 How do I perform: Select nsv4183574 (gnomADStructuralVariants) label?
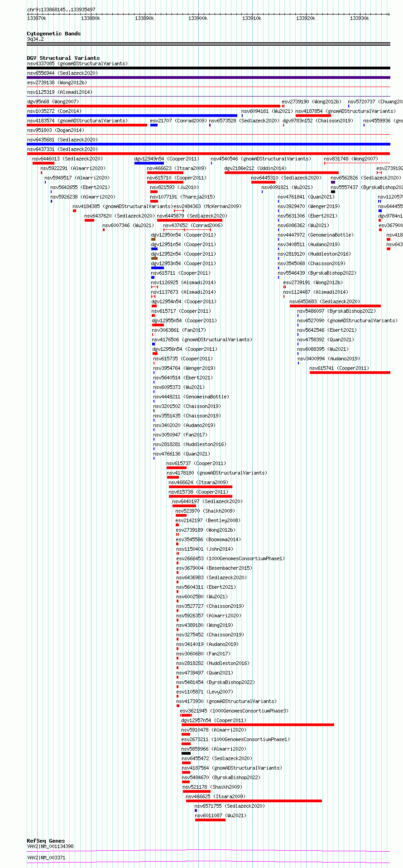77,121
